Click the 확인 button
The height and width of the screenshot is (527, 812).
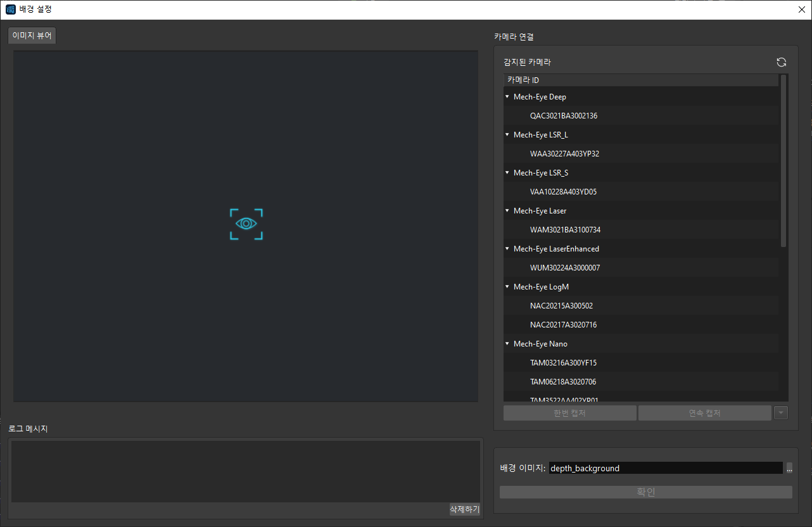[645, 492]
